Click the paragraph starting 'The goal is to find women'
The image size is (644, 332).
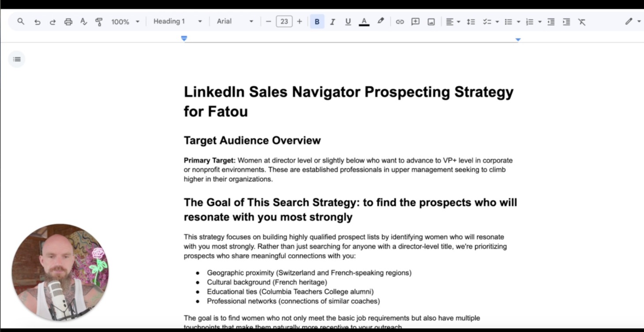(x=332, y=322)
